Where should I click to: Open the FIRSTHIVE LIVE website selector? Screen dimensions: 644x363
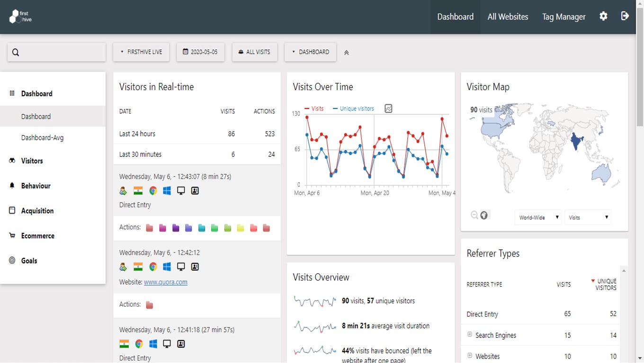pos(141,52)
